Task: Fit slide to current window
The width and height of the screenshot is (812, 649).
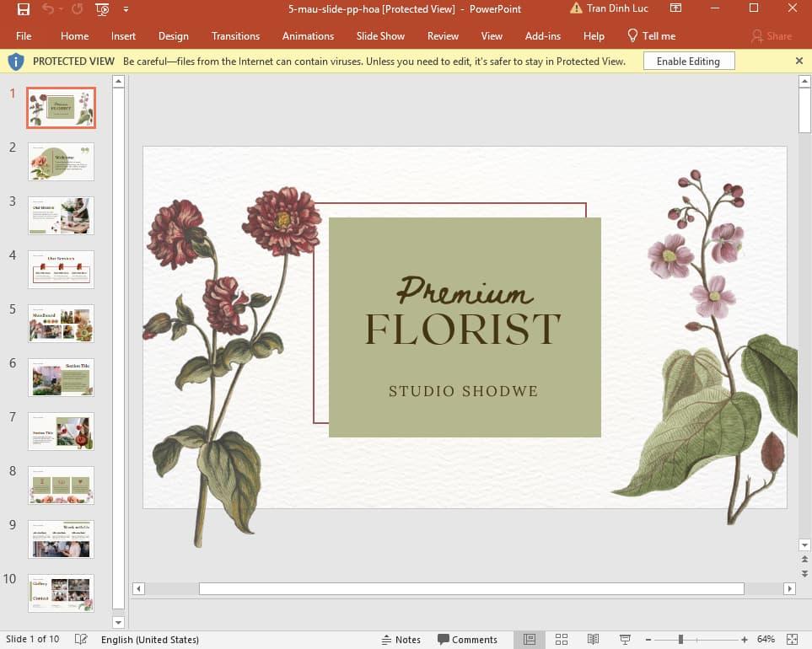Action: pos(791,639)
